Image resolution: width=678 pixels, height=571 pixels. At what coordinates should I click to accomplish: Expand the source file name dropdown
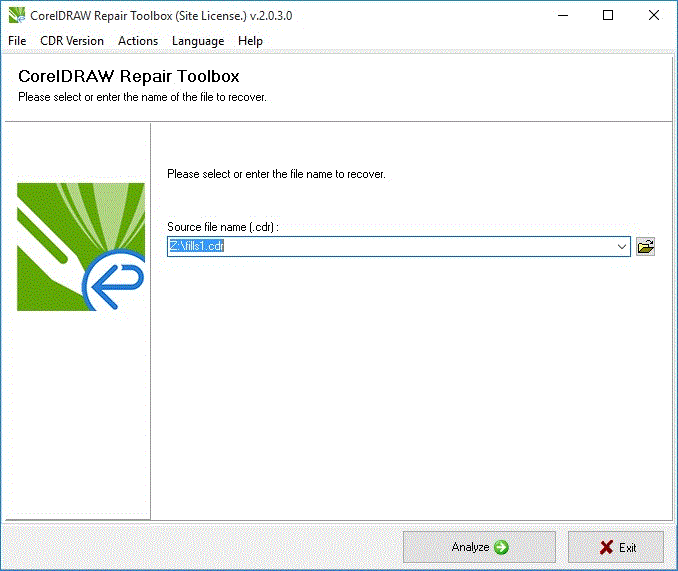(x=622, y=246)
